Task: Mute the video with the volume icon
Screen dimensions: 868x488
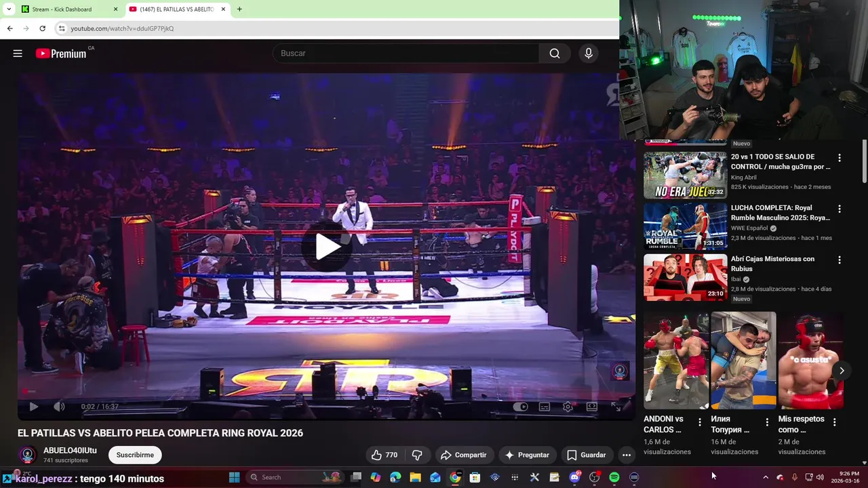Action: pyautogui.click(x=59, y=407)
